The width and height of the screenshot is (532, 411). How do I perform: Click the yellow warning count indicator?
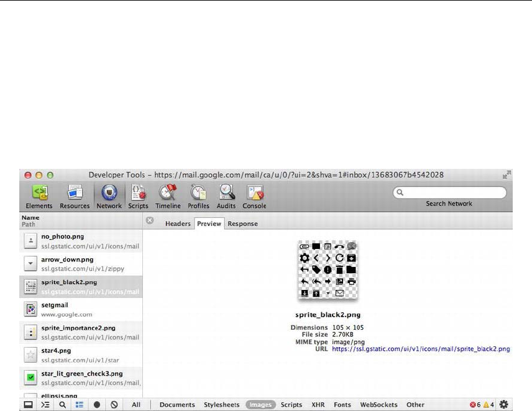click(x=488, y=405)
